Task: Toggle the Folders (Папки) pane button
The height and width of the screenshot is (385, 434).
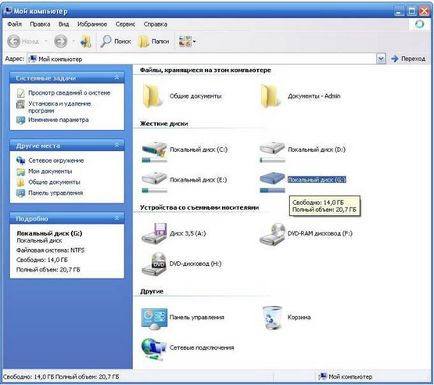Action: pos(154,41)
